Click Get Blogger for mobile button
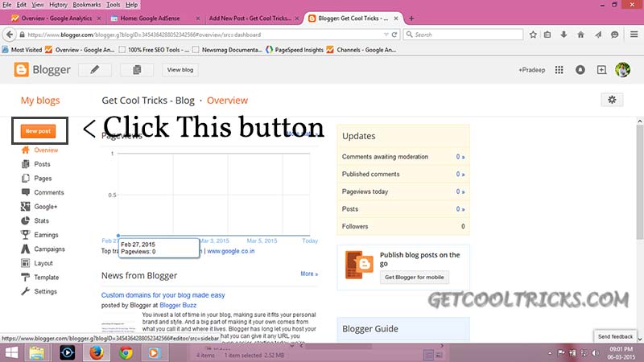 pos(414,278)
